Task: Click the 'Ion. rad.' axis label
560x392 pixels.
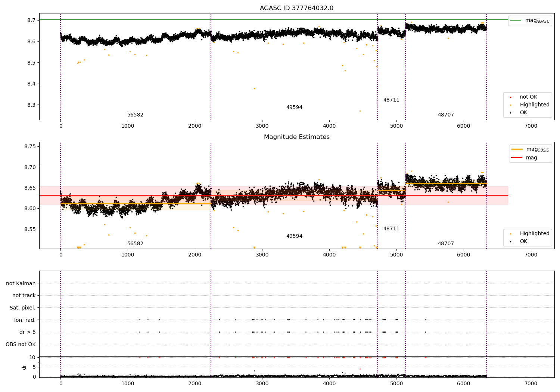Action: [x=25, y=320]
